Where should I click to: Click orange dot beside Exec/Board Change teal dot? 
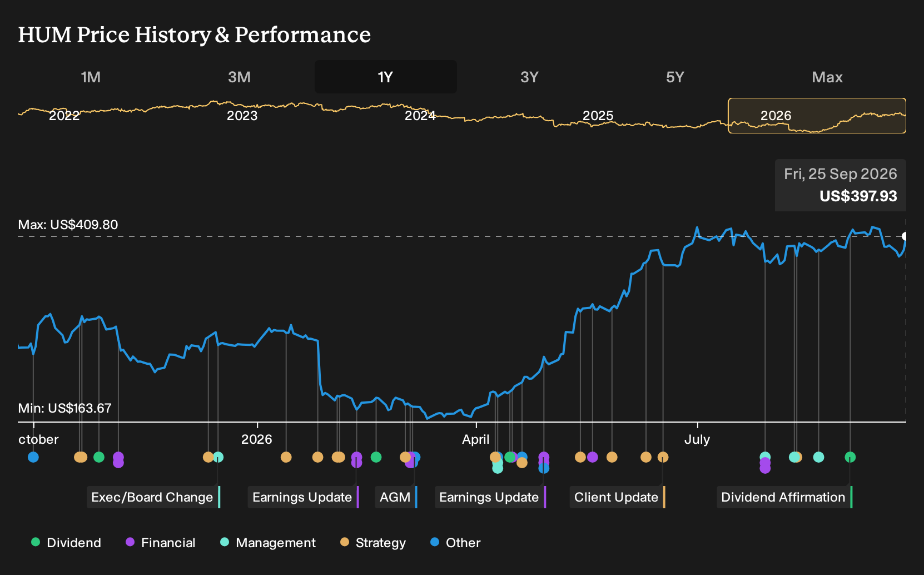(208, 457)
